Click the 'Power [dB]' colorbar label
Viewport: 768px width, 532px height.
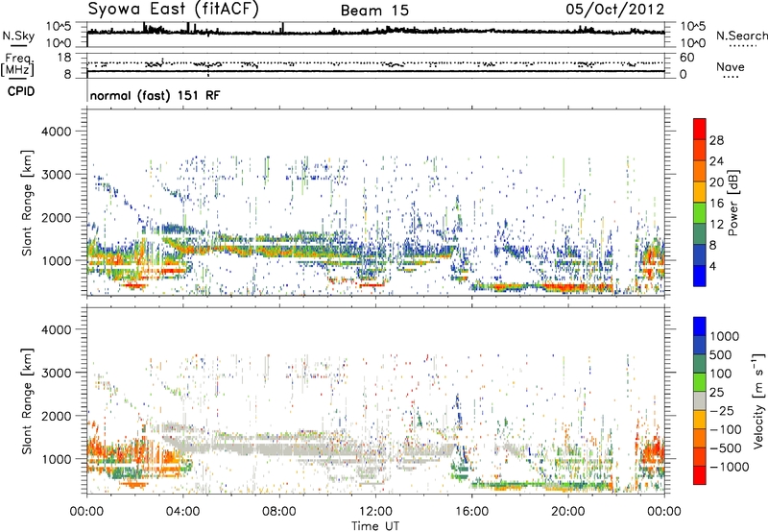click(733, 203)
